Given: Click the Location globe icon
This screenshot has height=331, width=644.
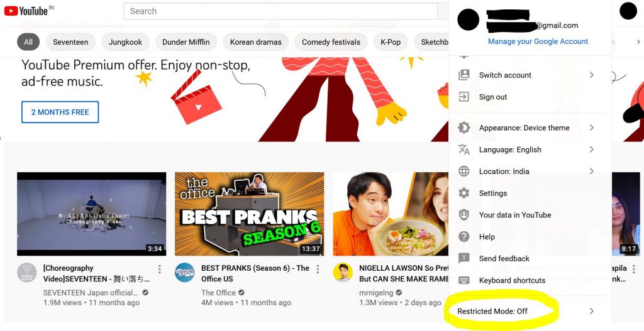Looking at the screenshot, I should 464,171.
